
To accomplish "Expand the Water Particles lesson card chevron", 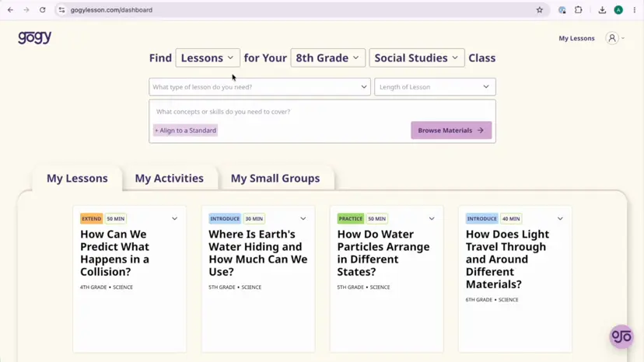I will [432, 219].
